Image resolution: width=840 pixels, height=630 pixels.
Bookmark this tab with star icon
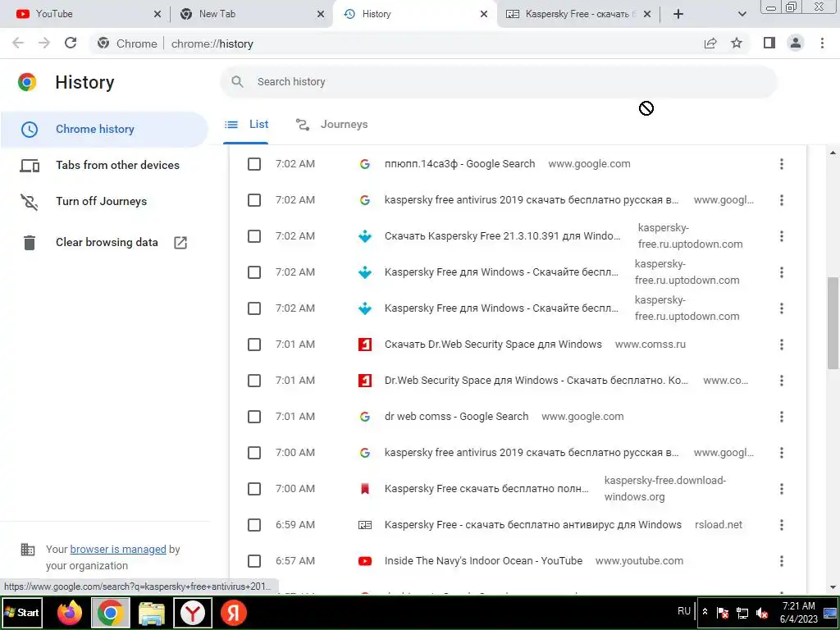point(737,43)
